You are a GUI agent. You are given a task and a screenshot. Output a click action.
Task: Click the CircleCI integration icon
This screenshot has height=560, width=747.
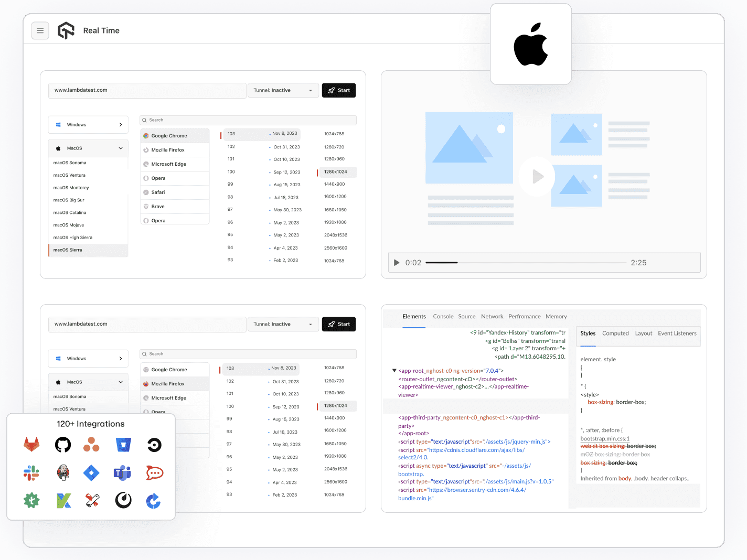pyautogui.click(x=154, y=444)
